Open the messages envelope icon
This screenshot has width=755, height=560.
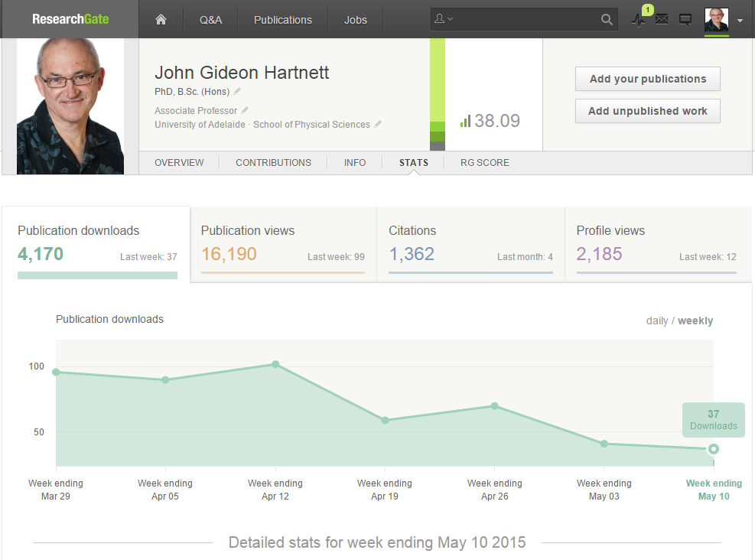click(662, 20)
